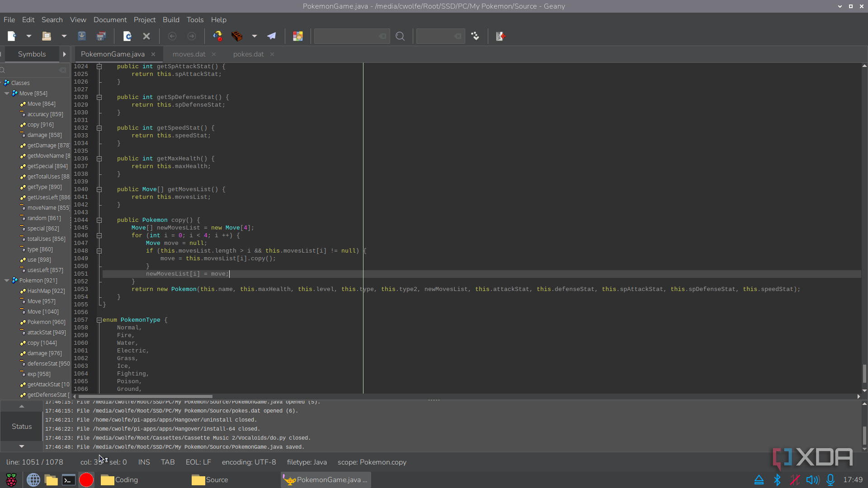868x488 pixels.
Task: Click the sidebar tabs right scroll arrow
Action: [x=65, y=54]
